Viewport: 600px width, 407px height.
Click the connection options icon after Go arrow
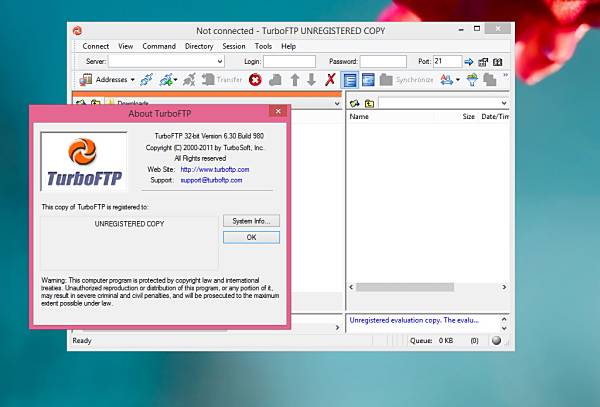(483, 62)
